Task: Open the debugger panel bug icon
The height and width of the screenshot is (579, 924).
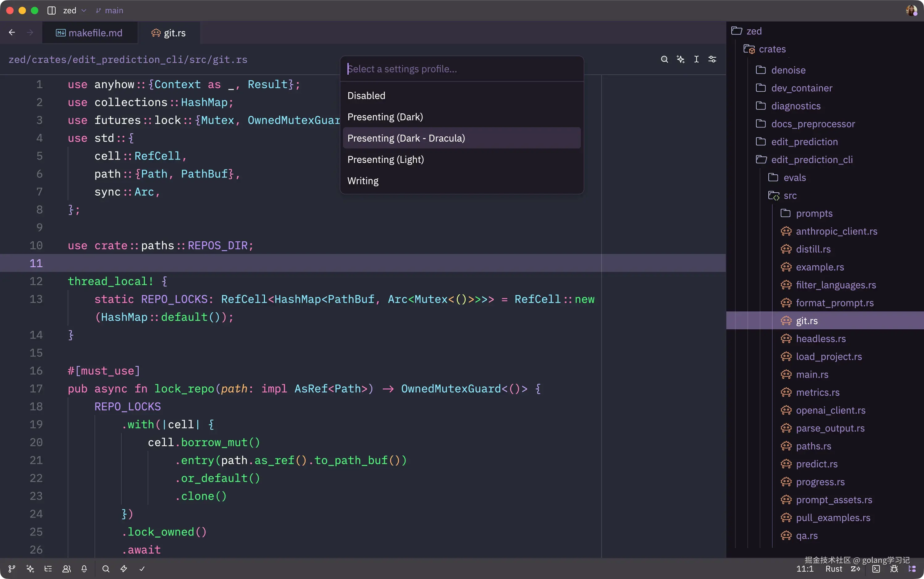Action: tap(894, 569)
